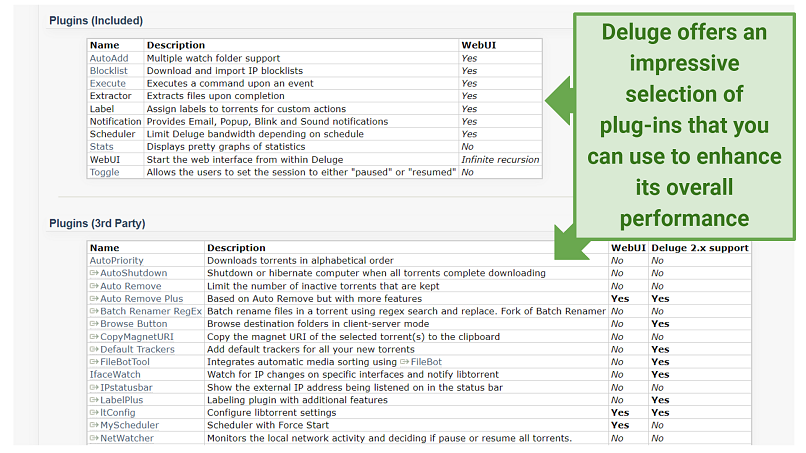The height and width of the screenshot is (453, 806).
Task: Open the CopyMagnetURI plugin link
Action: click(x=137, y=337)
